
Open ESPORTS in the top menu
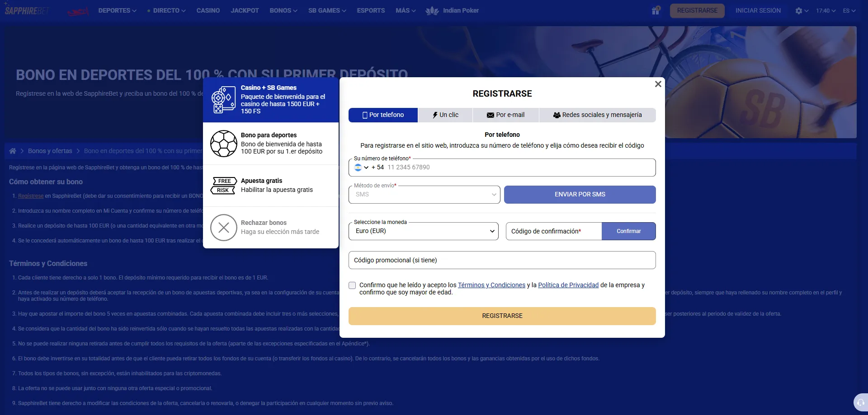click(x=371, y=10)
